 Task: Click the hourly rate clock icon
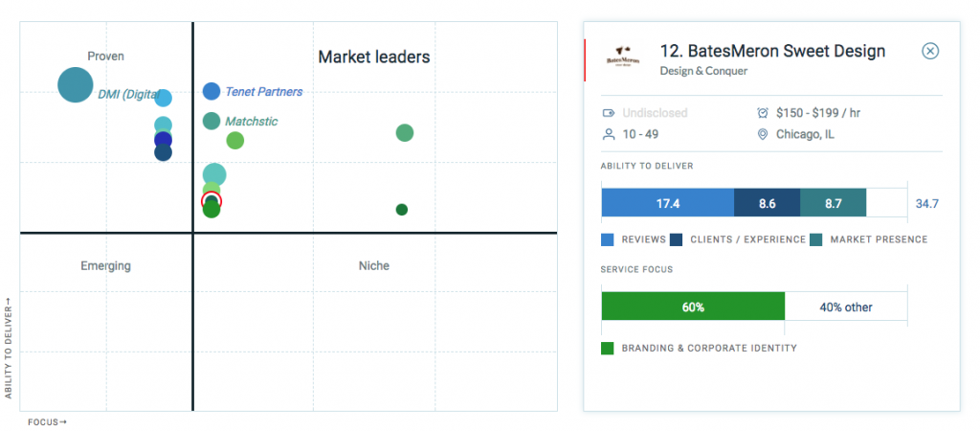[x=763, y=113]
